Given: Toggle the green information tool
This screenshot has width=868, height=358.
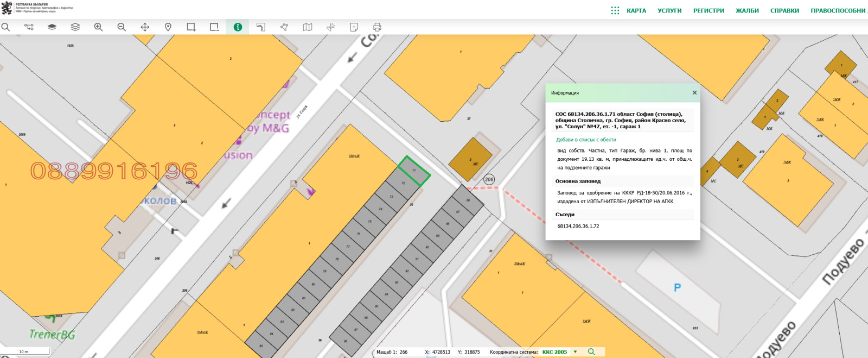Looking at the screenshot, I should click(x=238, y=27).
